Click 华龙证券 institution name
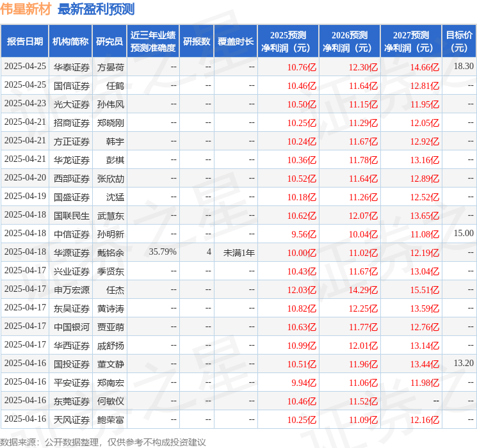477x448 pixels. coord(72,159)
